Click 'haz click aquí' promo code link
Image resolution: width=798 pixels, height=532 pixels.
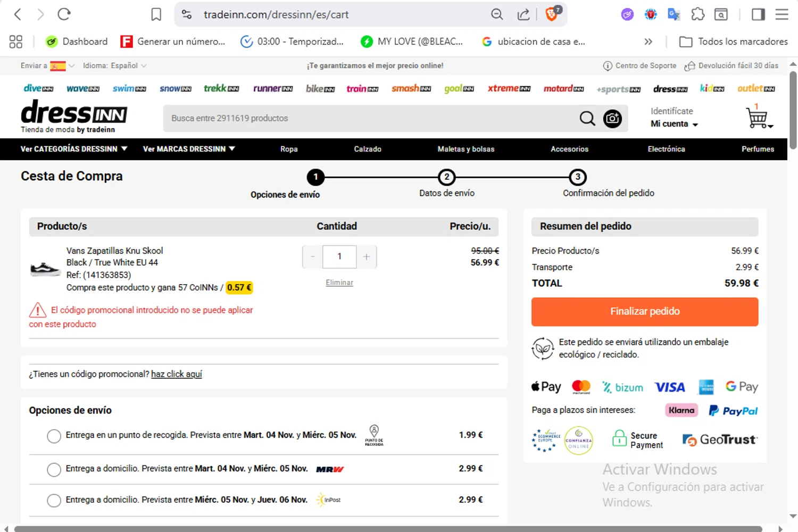click(177, 374)
